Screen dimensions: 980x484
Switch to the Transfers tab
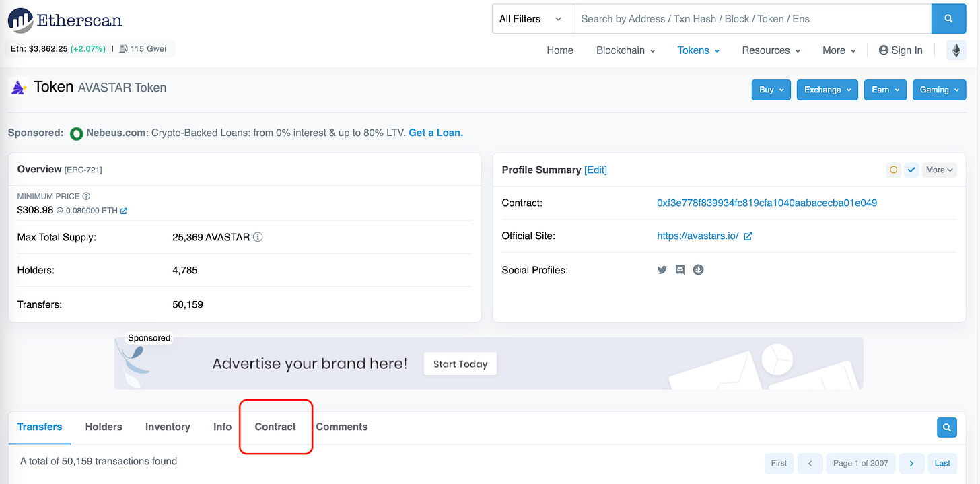(x=40, y=427)
